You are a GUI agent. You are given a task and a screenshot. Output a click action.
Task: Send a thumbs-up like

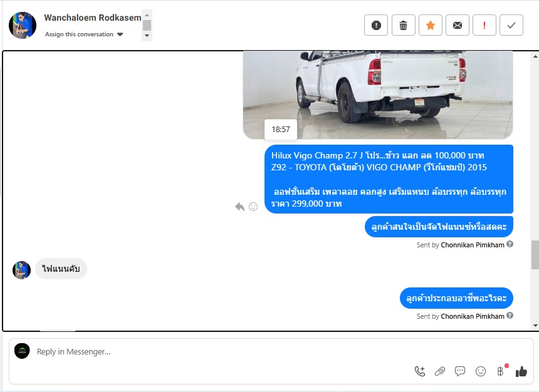pyautogui.click(x=521, y=371)
